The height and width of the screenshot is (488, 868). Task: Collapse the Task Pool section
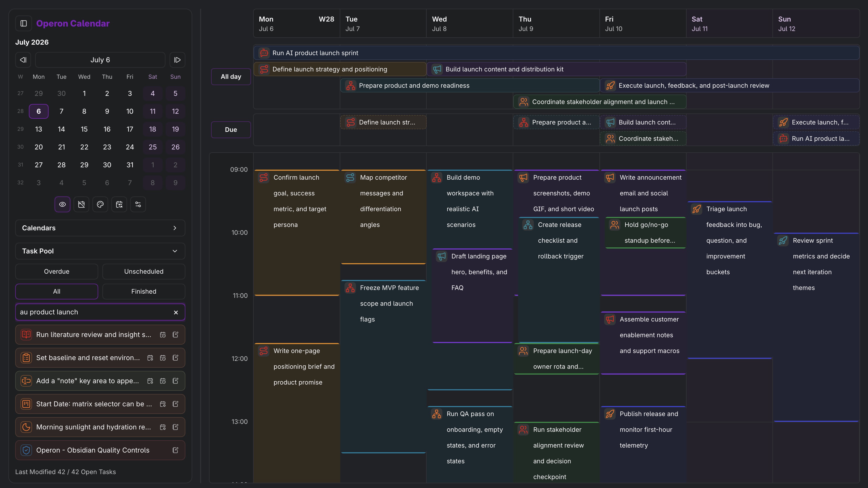pos(100,251)
